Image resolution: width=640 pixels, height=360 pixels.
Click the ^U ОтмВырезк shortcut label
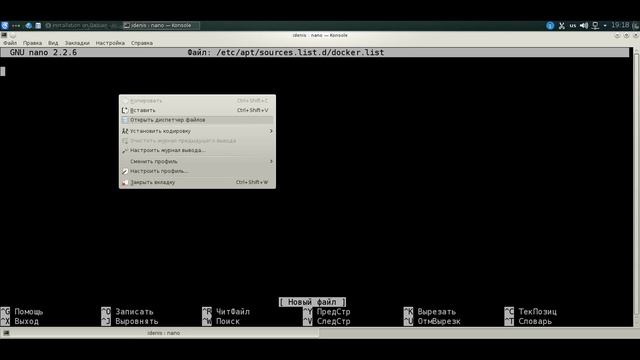(x=432, y=321)
